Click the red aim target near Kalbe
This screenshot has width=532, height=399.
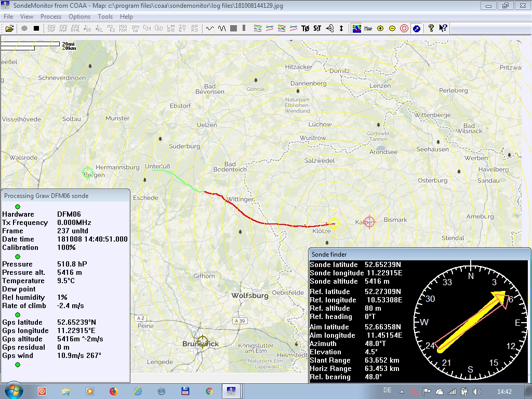(x=369, y=222)
